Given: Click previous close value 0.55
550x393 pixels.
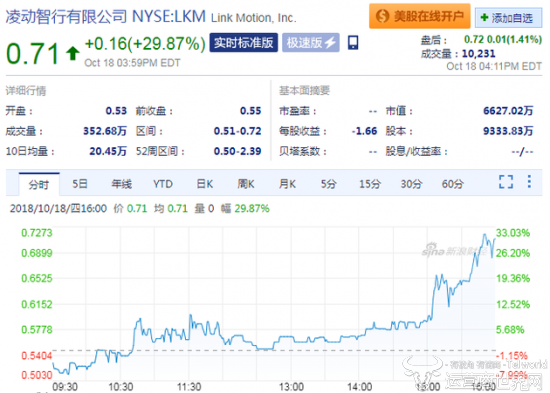Looking at the screenshot, I should [x=250, y=111].
